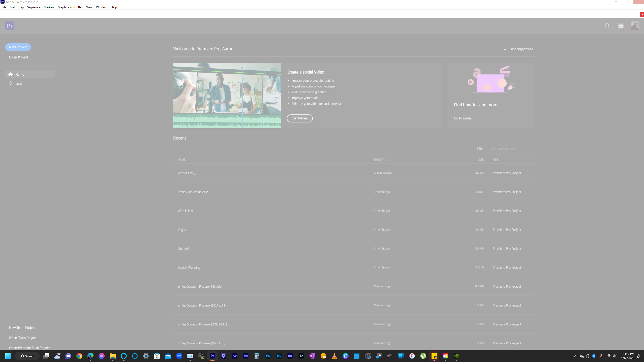Open the Vegas recent project
The height and width of the screenshot is (362, 644).
point(182,230)
